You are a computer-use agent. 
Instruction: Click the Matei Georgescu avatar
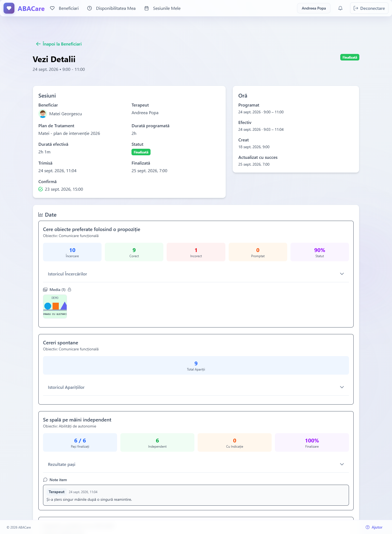click(43, 114)
